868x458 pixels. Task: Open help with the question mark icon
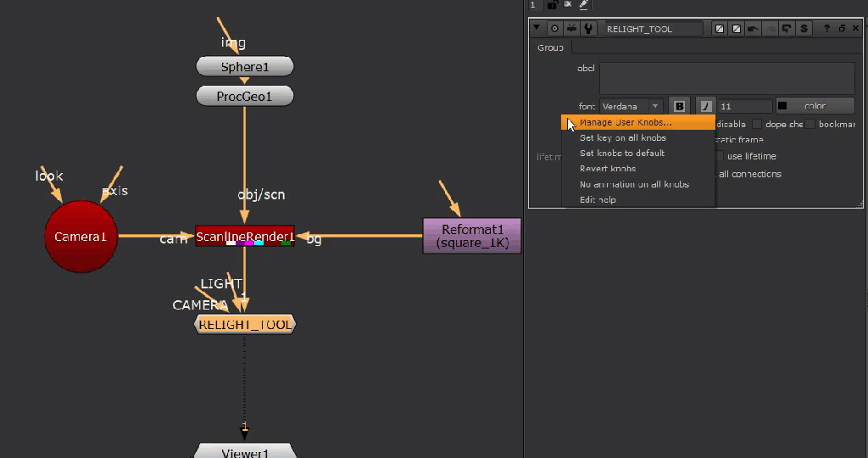827,29
